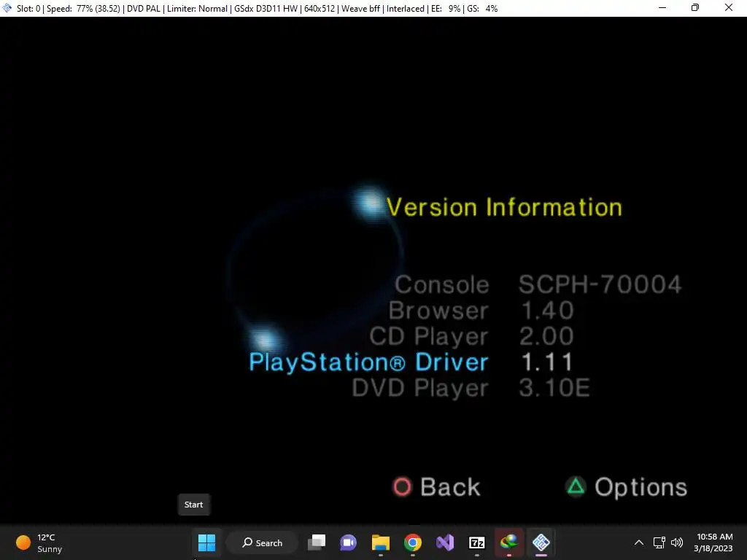Open the weather widget showing 12°C Sunny
This screenshot has width=747, height=560.
click(x=39, y=542)
